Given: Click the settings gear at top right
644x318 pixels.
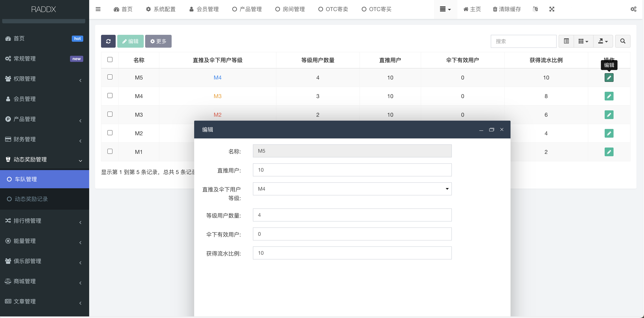Looking at the screenshot, I should point(634,9).
